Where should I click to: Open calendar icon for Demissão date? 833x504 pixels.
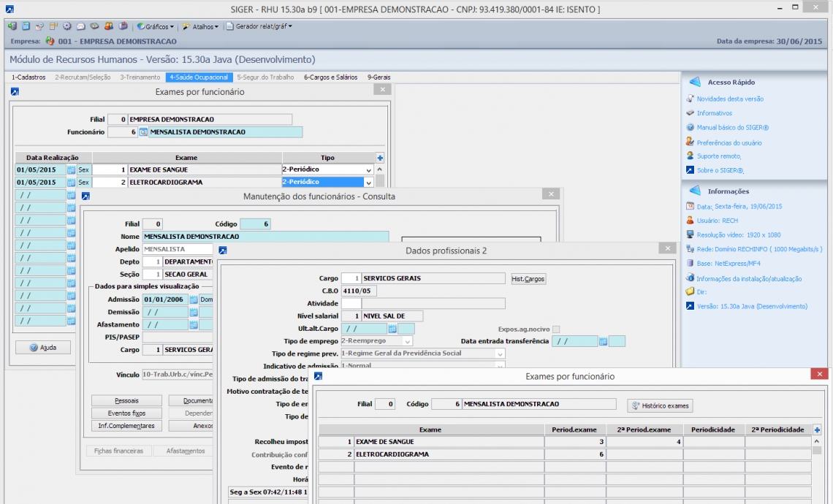[x=194, y=313]
